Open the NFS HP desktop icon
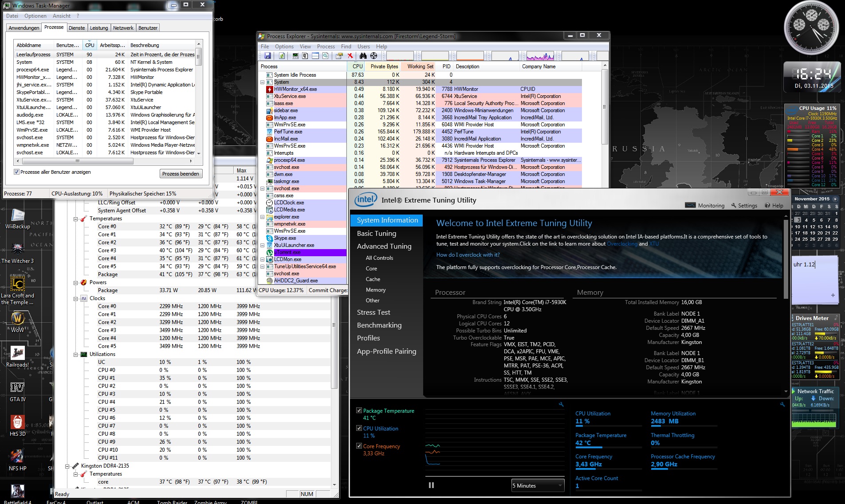 pyautogui.click(x=18, y=460)
